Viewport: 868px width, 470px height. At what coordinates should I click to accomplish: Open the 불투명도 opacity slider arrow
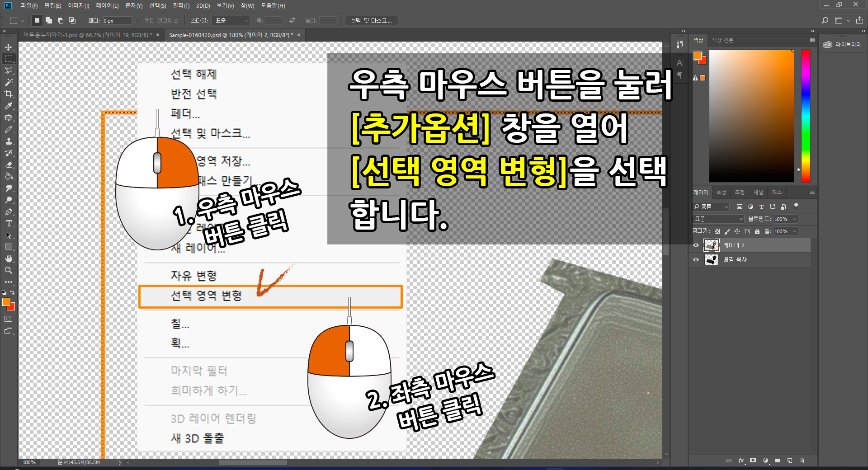(794, 219)
